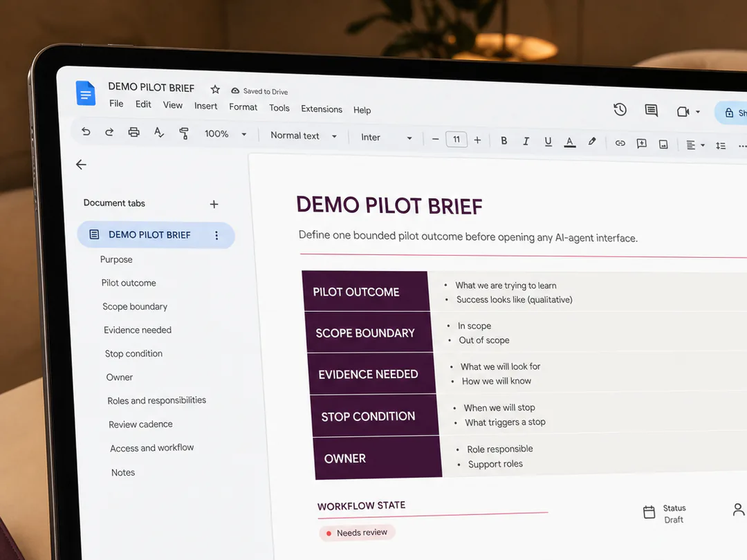Click the document title in header bar
Viewport: 747px width, 560px height.
pyautogui.click(x=151, y=87)
